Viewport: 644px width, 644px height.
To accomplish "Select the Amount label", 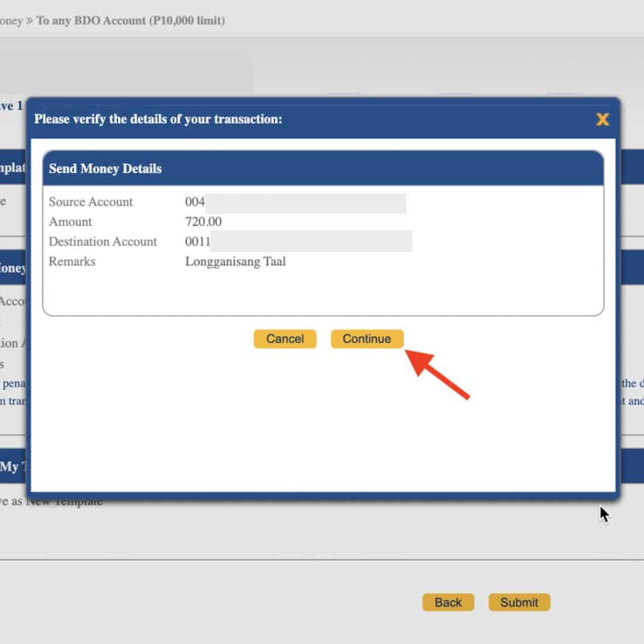I will click(x=70, y=222).
